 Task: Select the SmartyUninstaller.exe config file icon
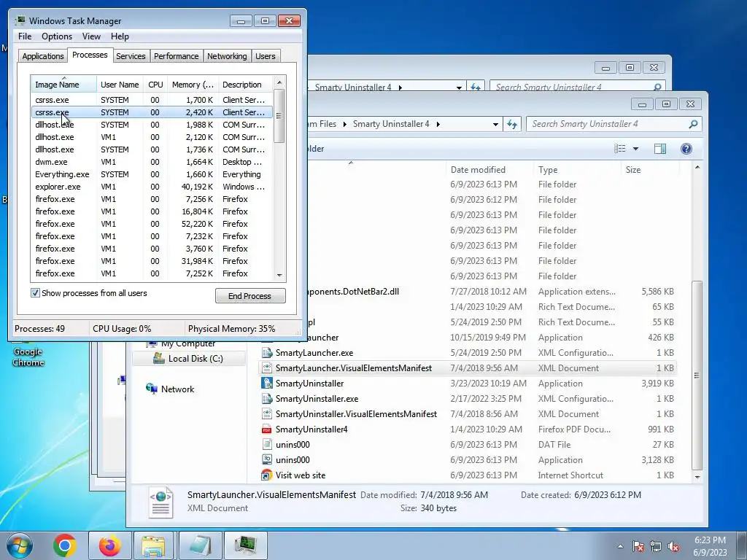[267, 399]
